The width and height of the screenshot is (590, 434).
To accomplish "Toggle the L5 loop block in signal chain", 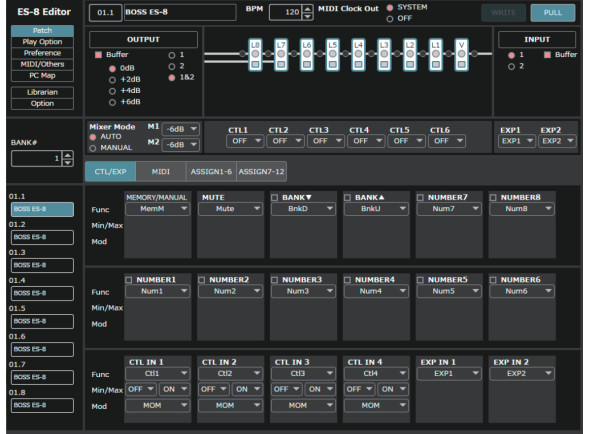I will tap(333, 55).
